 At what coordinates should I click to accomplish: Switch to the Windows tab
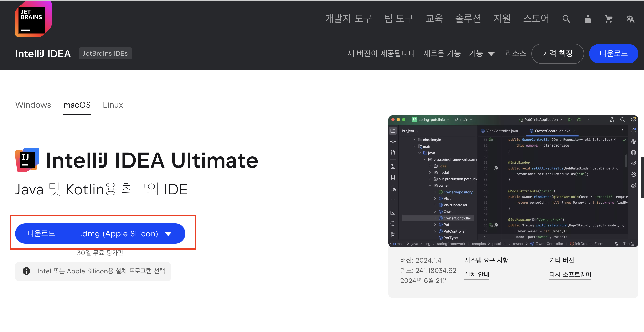click(x=33, y=105)
